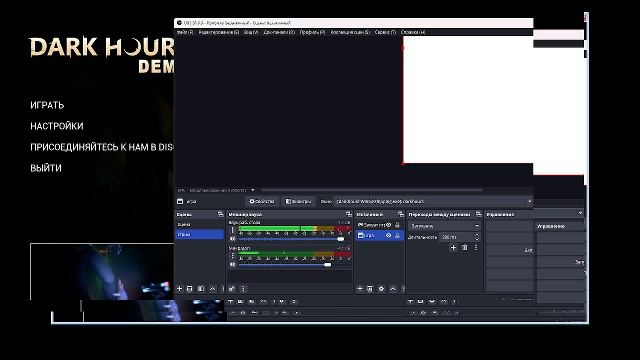Open the Файл menu in OBS

[x=185, y=32]
